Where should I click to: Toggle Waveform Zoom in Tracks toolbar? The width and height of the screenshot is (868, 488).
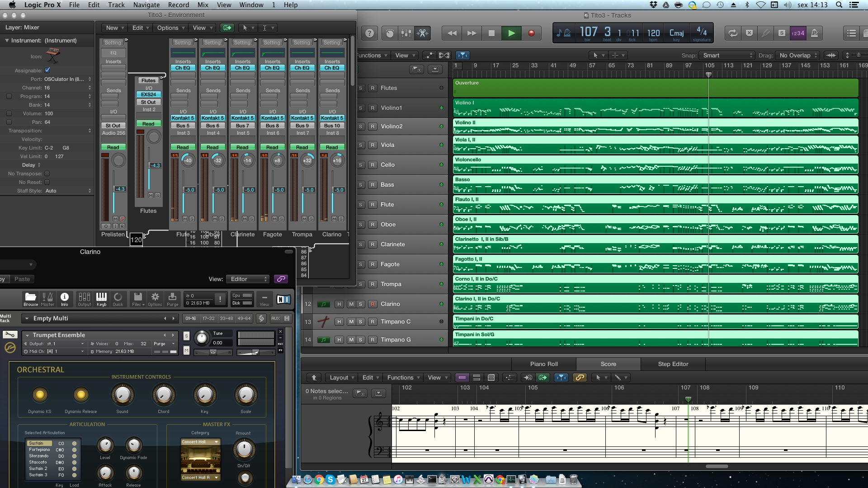[x=831, y=55]
